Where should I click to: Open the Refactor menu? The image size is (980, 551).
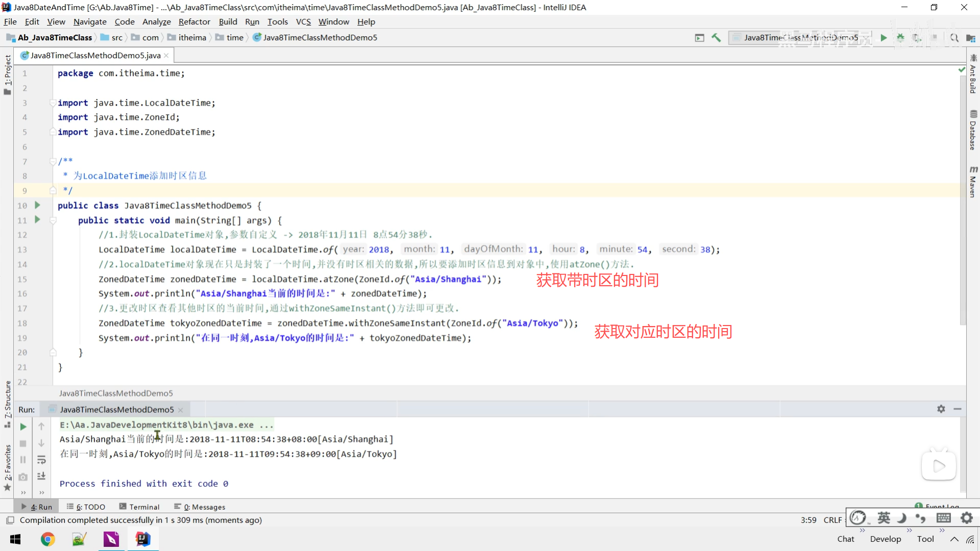[x=194, y=22]
